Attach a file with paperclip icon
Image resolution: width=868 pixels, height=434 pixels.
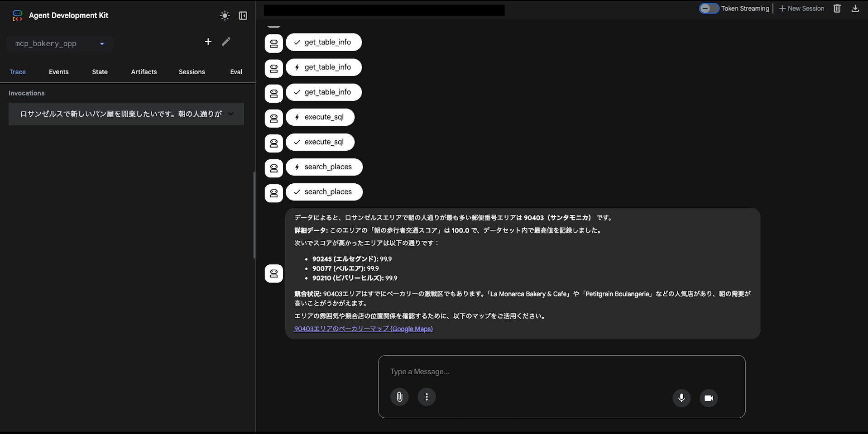coord(399,397)
